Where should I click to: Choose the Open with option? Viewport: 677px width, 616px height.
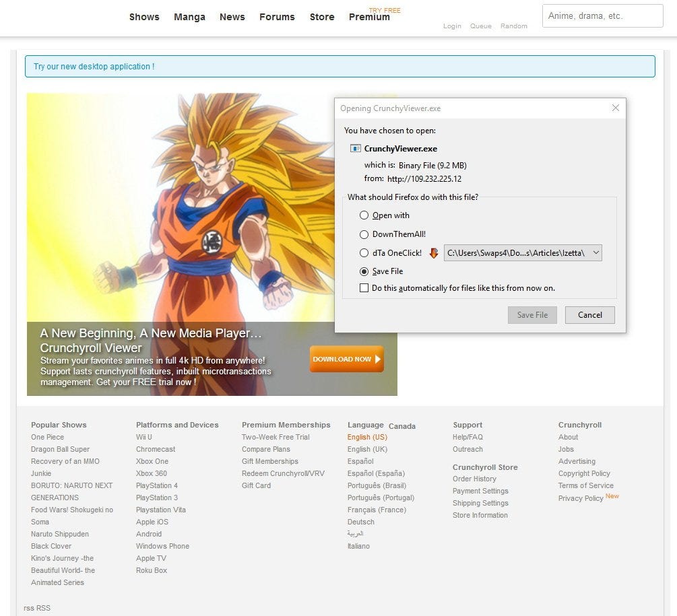pyautogui.click(x=364, y=215)
